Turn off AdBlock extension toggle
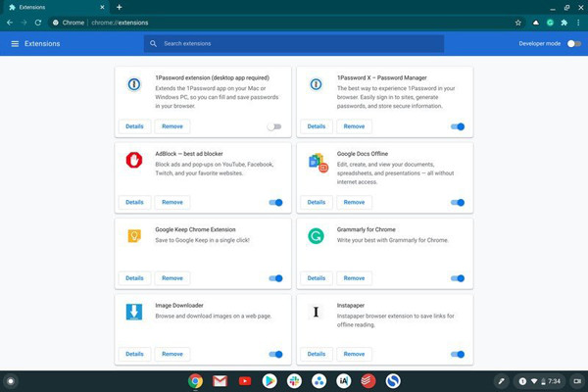Image resolution: width=588 pixels, height=392 pixels. (x=275, y=203)
